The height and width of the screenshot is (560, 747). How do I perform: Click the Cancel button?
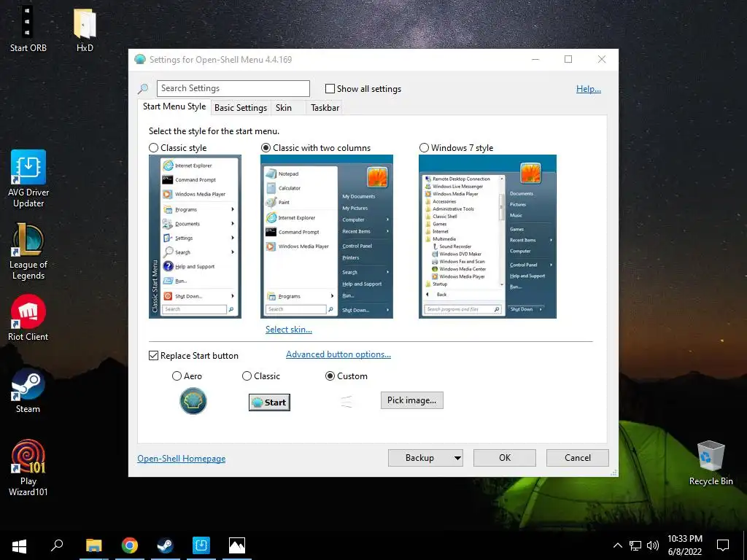[x=578, y=458]
